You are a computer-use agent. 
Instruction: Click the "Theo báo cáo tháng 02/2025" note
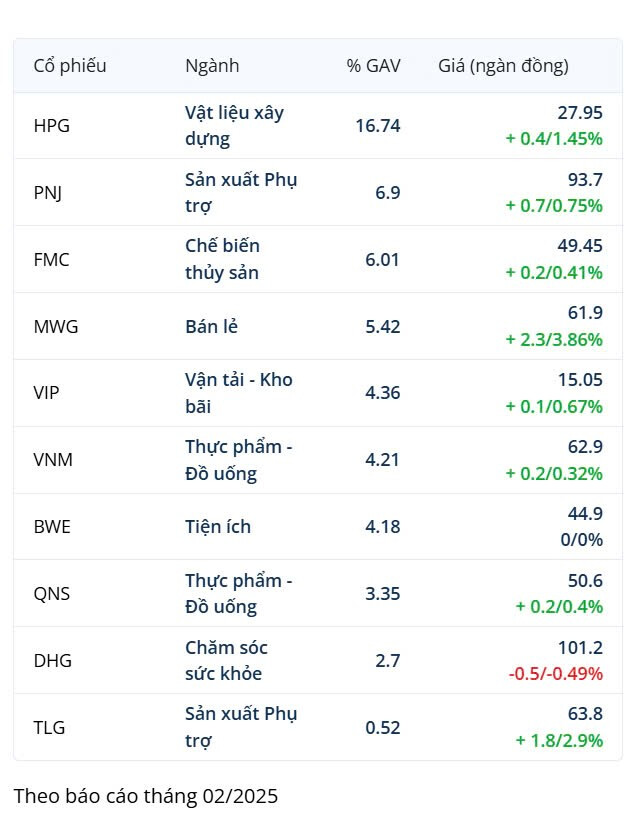pyautogui.click(x=146, y=796)
